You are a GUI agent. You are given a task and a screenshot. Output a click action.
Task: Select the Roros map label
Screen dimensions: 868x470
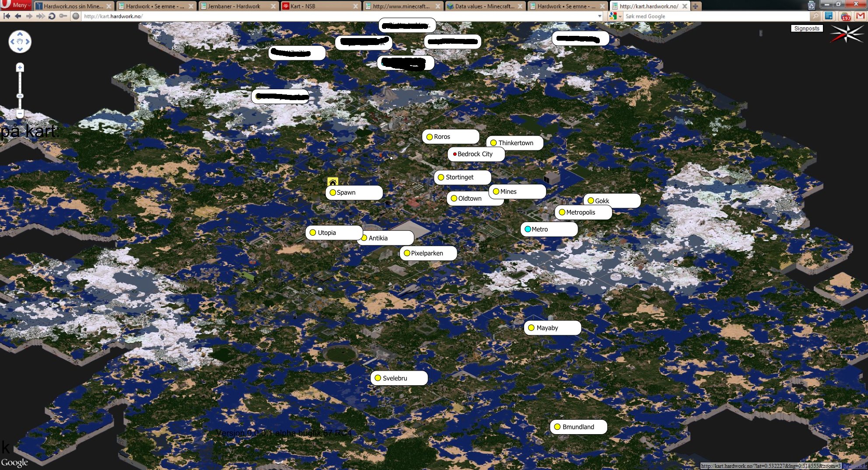[451, 136]
